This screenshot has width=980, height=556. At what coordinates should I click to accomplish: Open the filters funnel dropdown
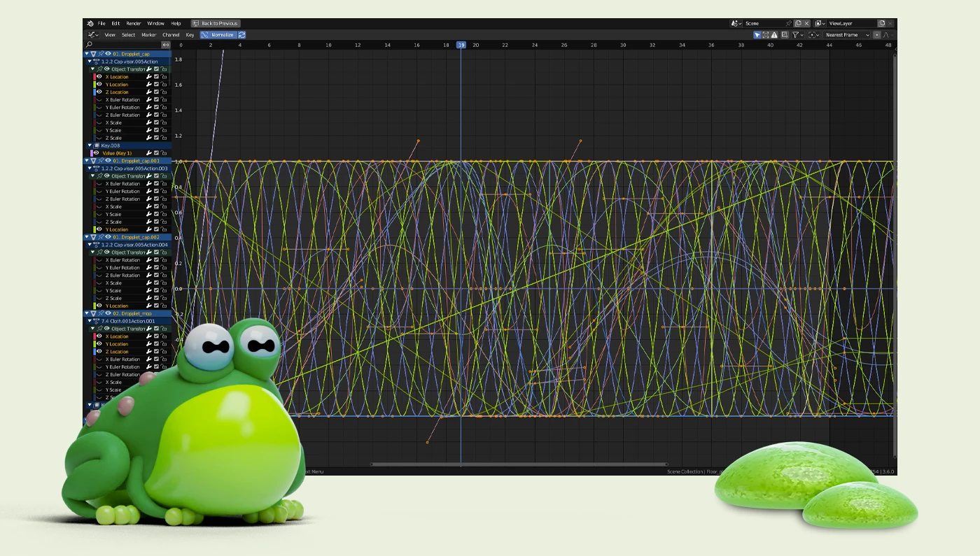(799, 35)
